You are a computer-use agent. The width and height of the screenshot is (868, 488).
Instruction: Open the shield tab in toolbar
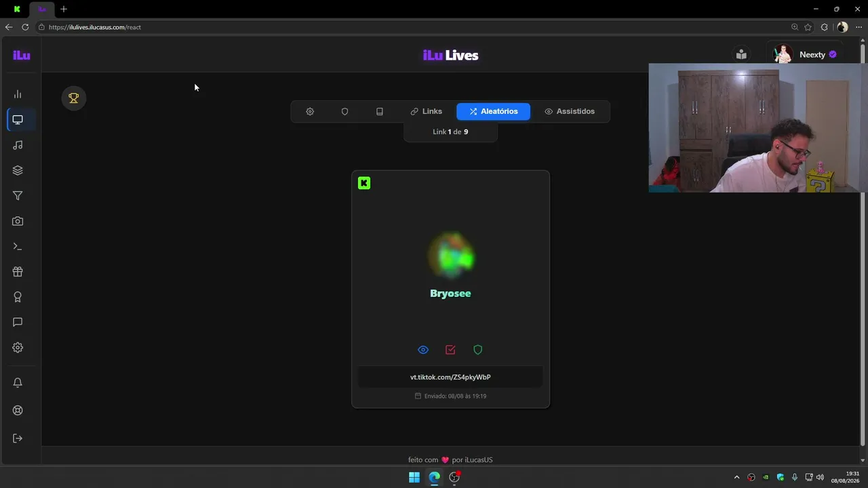[344, 111]
